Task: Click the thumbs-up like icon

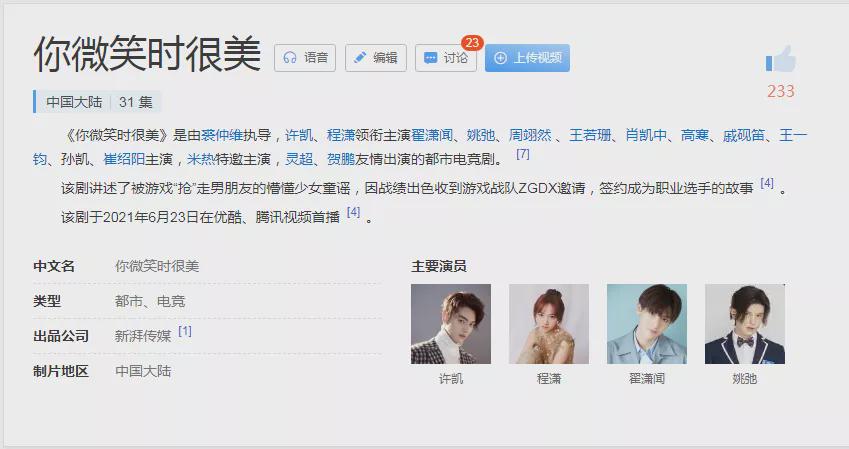Action: click(x=780, y=59)
